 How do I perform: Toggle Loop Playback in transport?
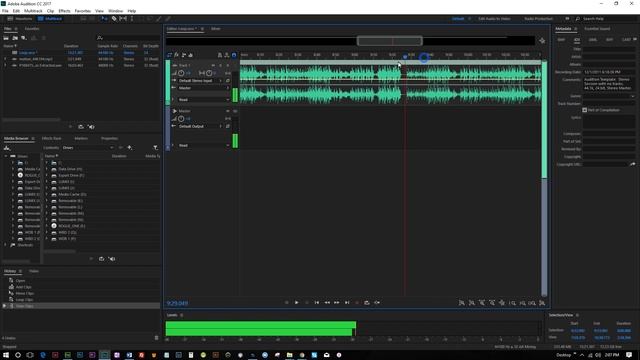coord(367,303)
